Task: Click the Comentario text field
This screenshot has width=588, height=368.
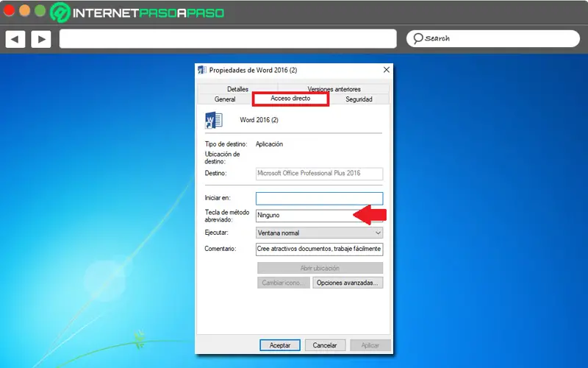Action: (319, 249)
